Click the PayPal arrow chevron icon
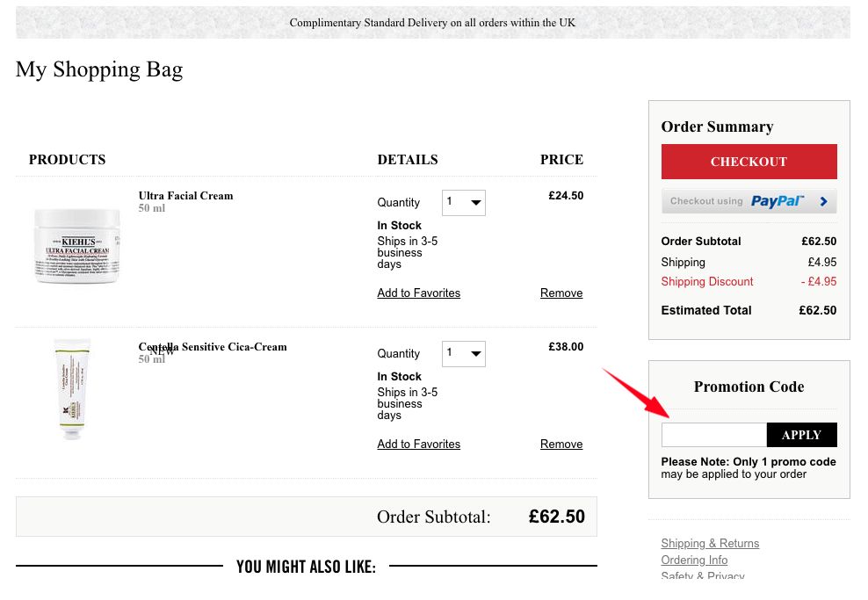Screen dimensions: 868x600 (823, 201)
